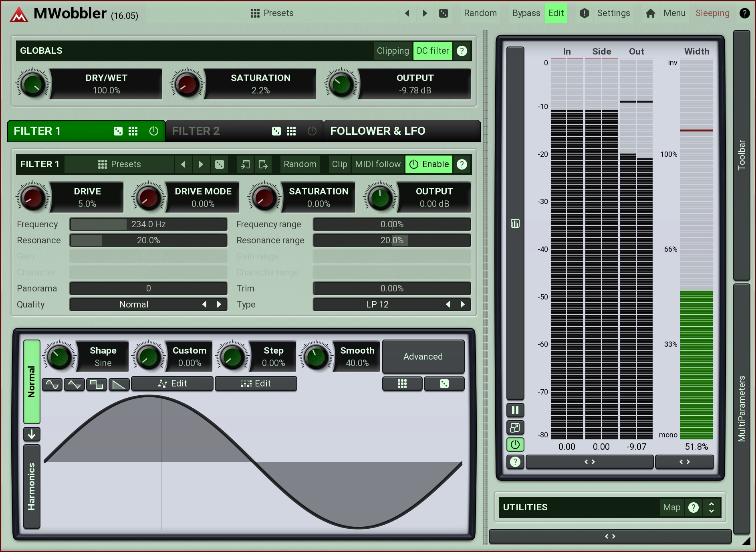Toggle Filter 1 tab power icon
756x552 pixels.
click(x=154, y=131)
